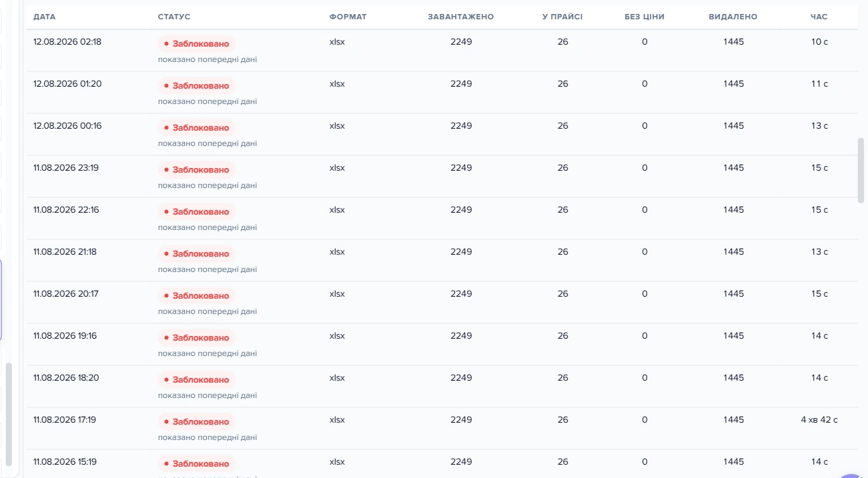The width and height of the screenshot is (868, 478).
Task: Click the Заблоковано badge for 11.08.2026 23:19
Action: point(197,170)
